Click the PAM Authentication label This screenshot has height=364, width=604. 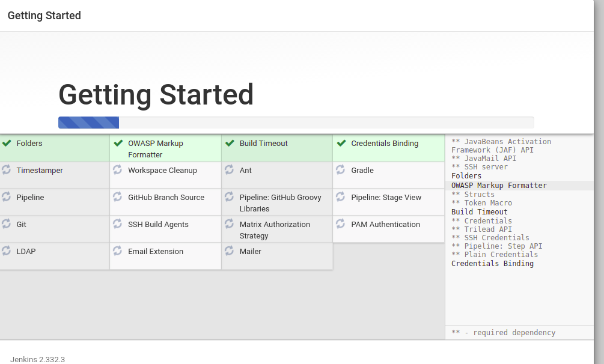tap(386, 224)
